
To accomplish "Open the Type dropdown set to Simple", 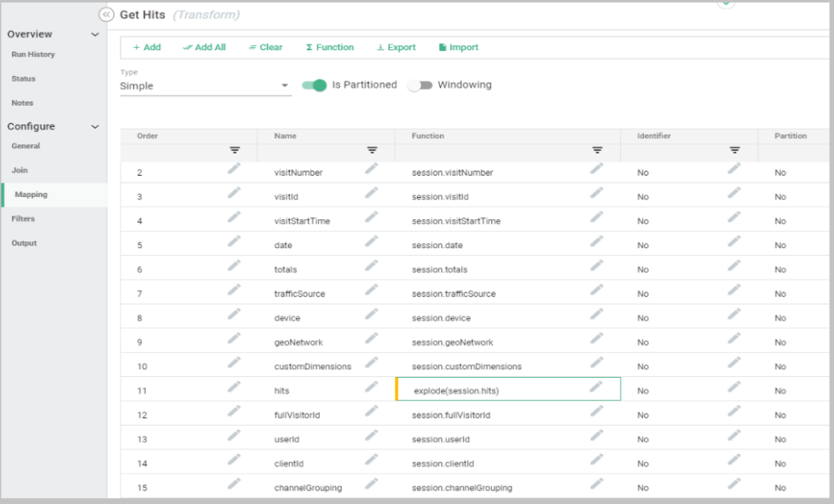I will 205,86.
